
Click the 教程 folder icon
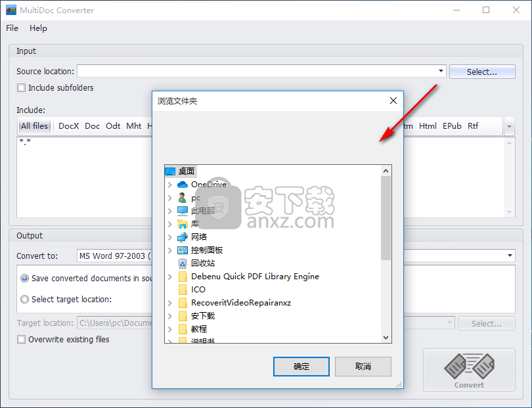click(x=183, y=329)
